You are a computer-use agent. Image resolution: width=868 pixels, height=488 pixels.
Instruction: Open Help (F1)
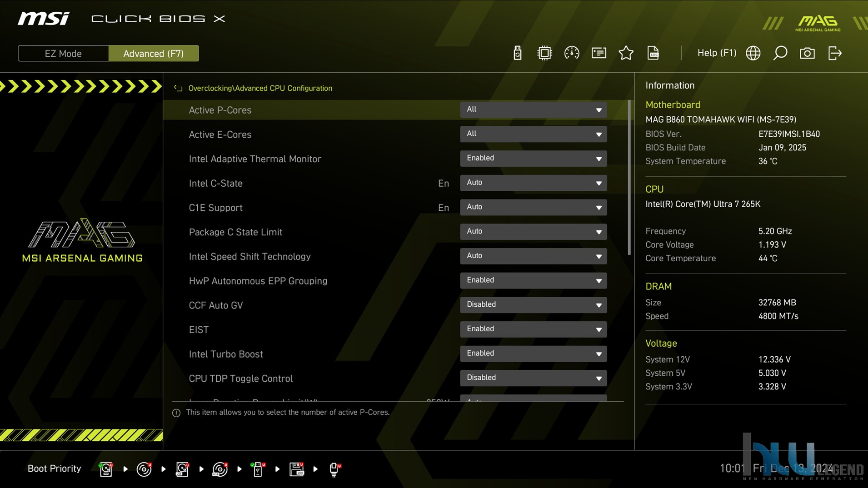pyautogui.click(x=717, y=53)
